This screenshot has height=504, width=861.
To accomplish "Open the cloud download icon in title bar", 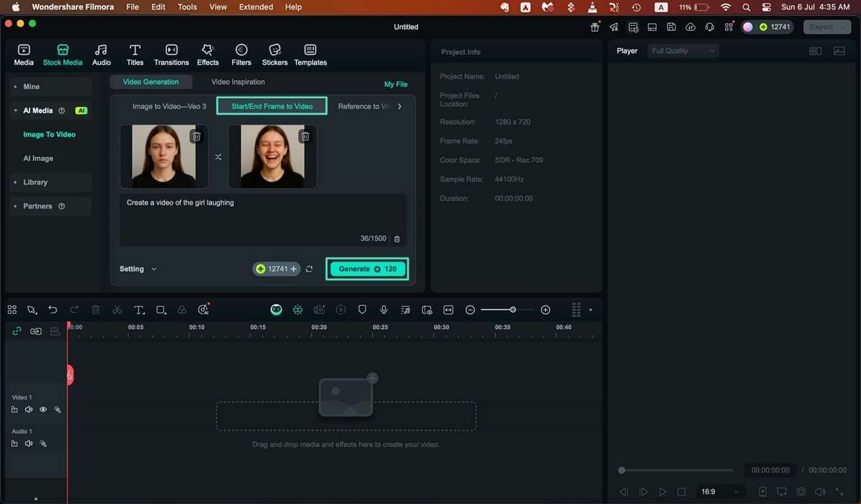I will (691, 27).
